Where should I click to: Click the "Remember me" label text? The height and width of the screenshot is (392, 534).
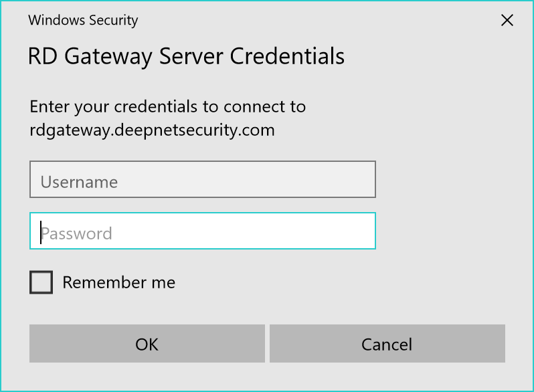(x=118, y=283)
